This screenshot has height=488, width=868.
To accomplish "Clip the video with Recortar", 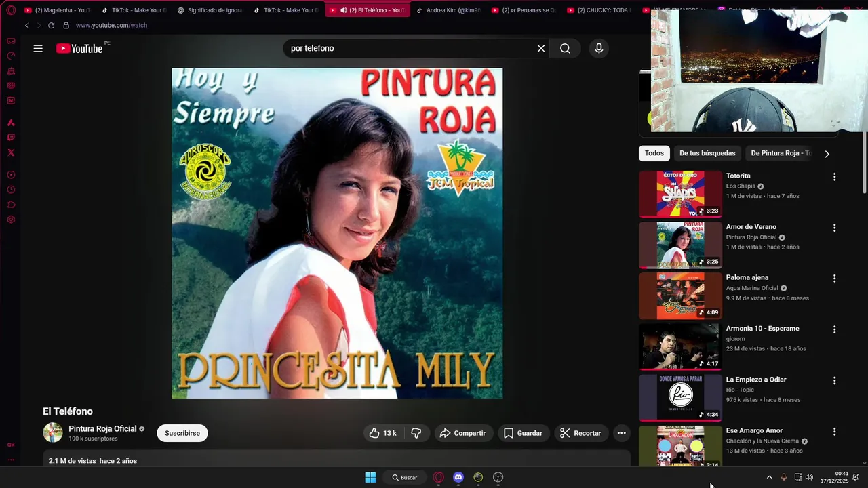I will (581, 433).
